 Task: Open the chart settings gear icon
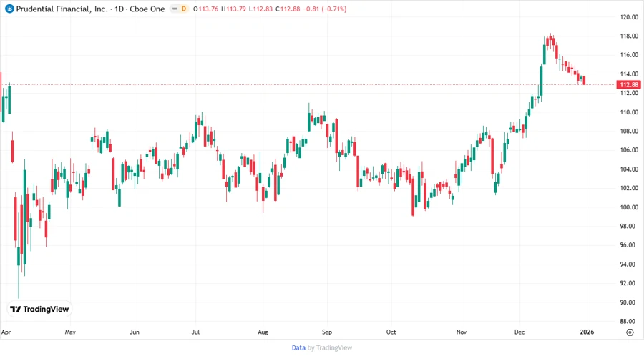[x=630, y=332]
